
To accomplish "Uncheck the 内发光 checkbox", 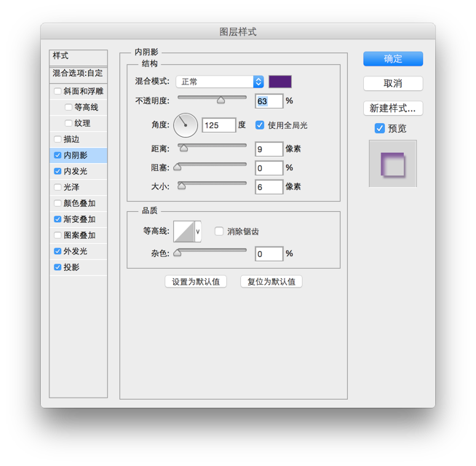I will coord(57,171).
